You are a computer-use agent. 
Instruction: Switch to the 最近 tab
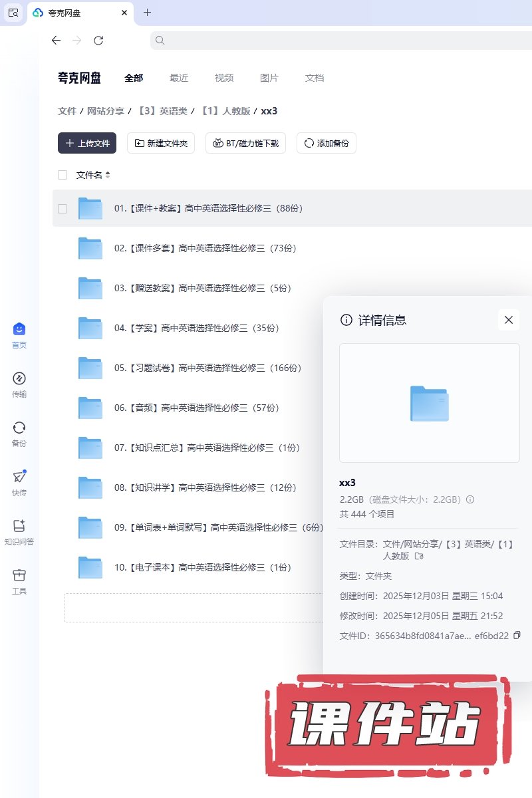point(179,78)
